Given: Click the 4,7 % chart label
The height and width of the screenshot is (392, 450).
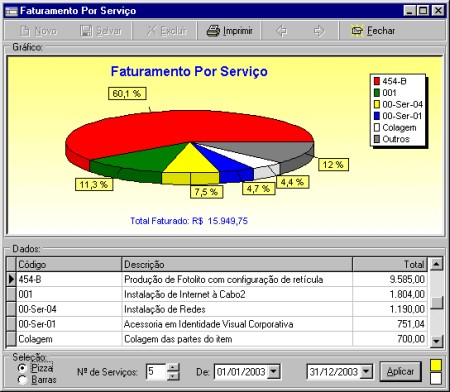Looking at the screenshot, I should point(258,189).
